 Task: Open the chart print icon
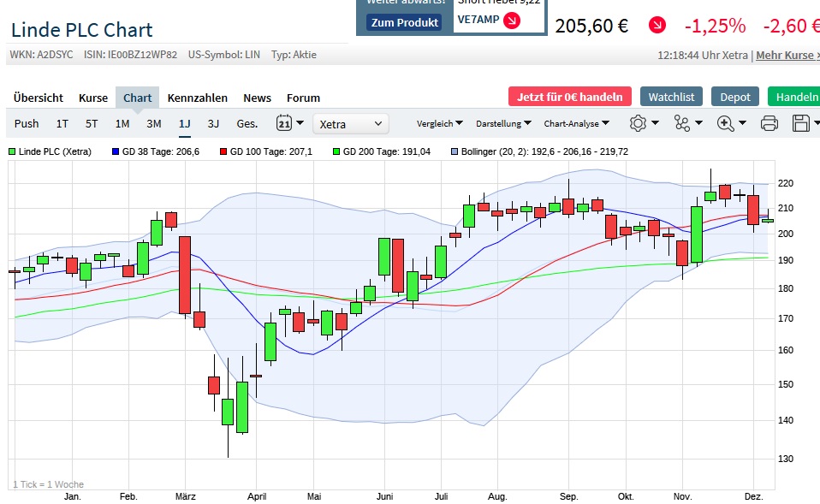769,123
